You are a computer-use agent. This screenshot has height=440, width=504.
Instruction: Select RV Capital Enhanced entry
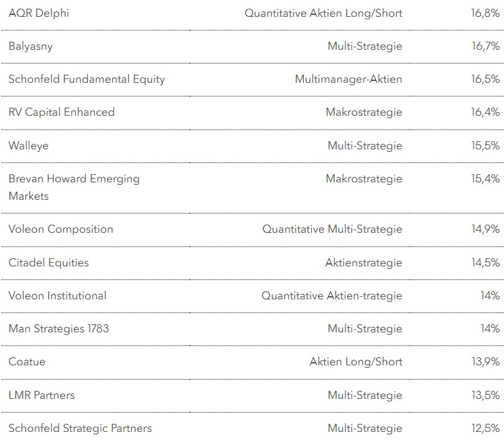62,112
